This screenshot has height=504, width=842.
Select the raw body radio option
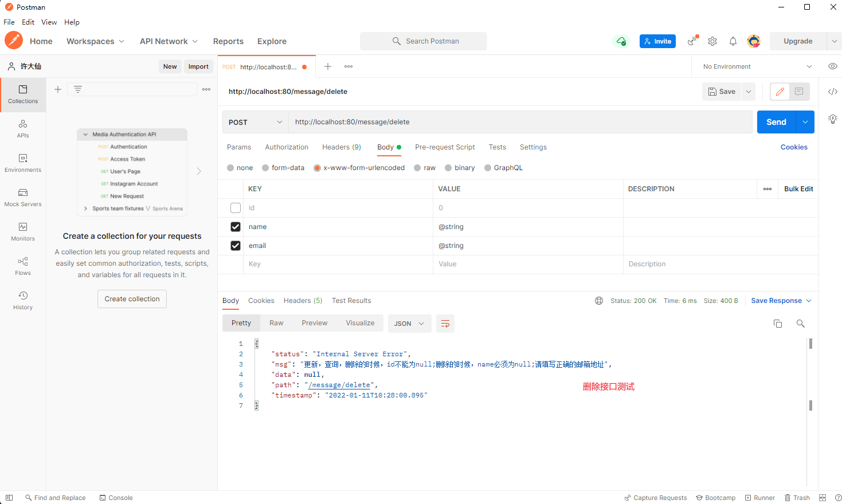(x=425, y=168)
